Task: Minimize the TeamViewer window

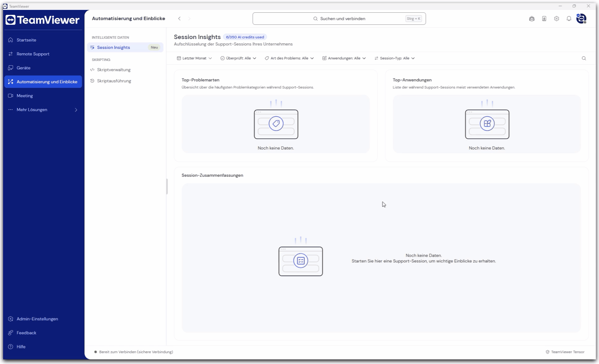Action: (x=560, y=6)
